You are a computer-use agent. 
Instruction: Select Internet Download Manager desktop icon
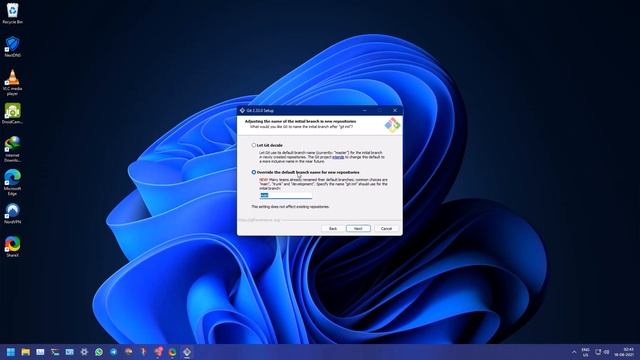point(12,149)
